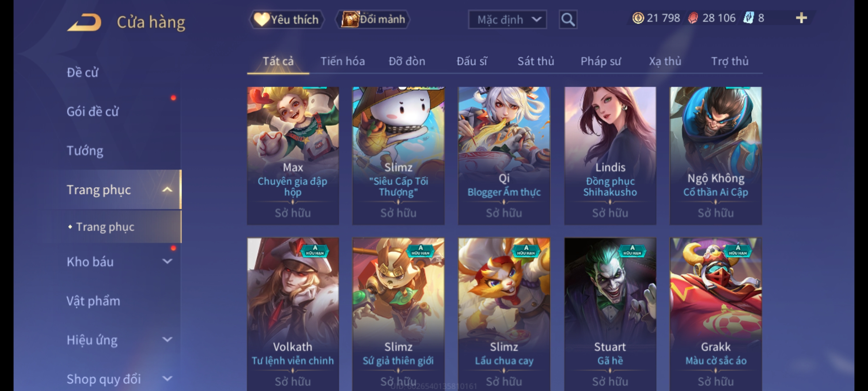Open the Đổi mảnh fragment exchange
This screenshot has width=868, height=391.
[x=373, y=20]
